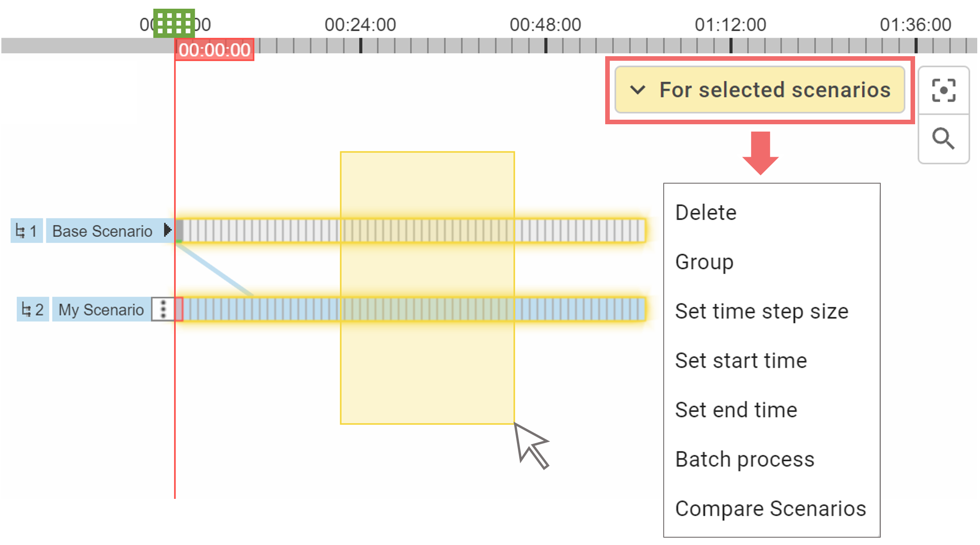Choose Batch process from the menu
Screen dimensions: 980x545
tap(745, 459)
